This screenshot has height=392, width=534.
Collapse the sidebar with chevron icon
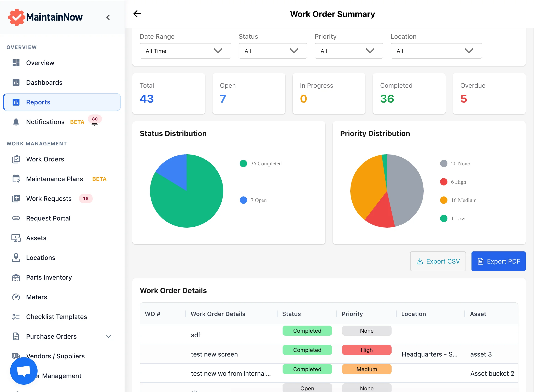108,17
